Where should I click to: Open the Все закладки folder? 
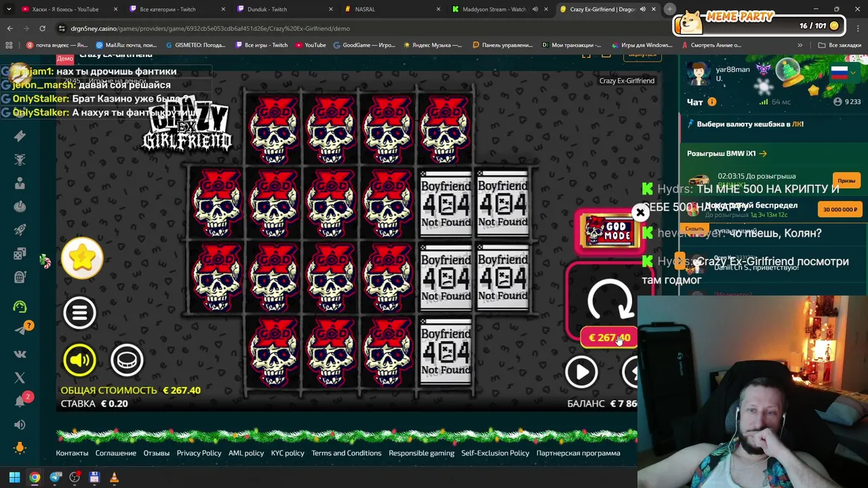840,45
